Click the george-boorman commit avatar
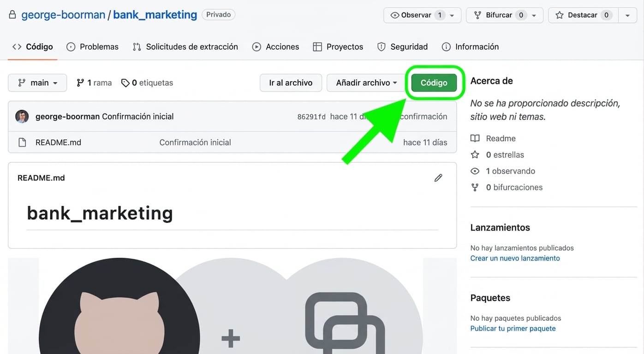 coord(22,117)
